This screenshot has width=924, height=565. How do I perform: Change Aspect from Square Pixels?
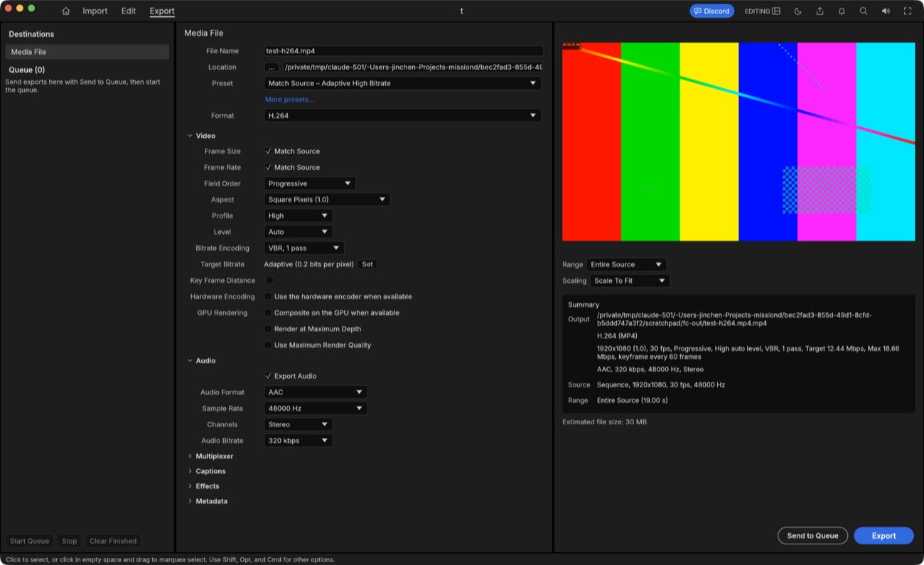[327, 200]
